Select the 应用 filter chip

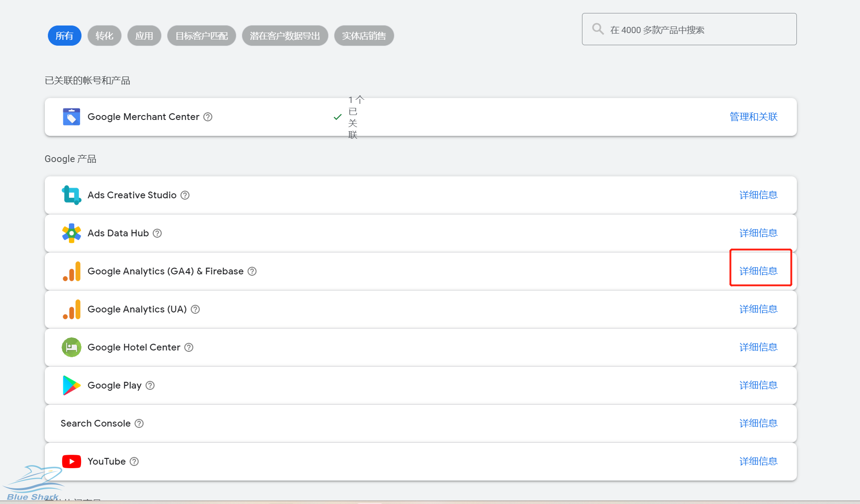pyautogui.click(x=144, y=36)
